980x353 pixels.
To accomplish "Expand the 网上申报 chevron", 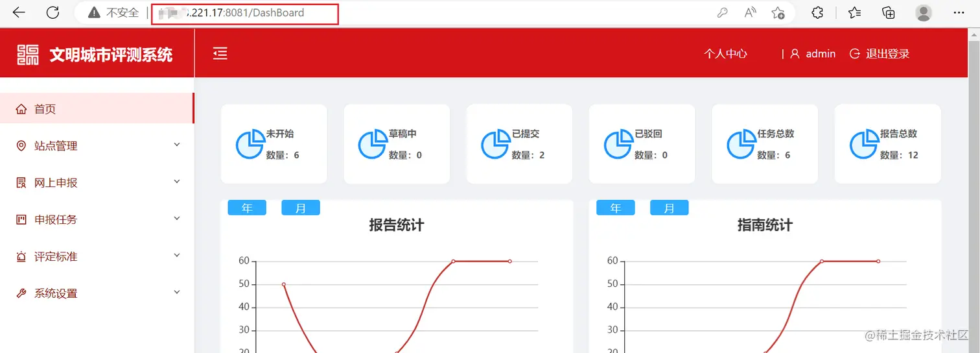I will click(177, 182).
